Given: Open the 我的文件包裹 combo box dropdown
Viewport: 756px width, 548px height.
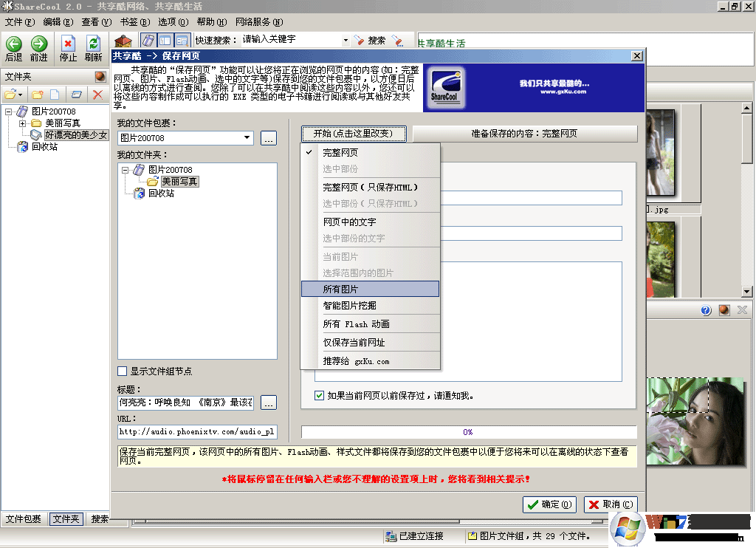Looking at the screenshot, I should (x=247, y=138).
